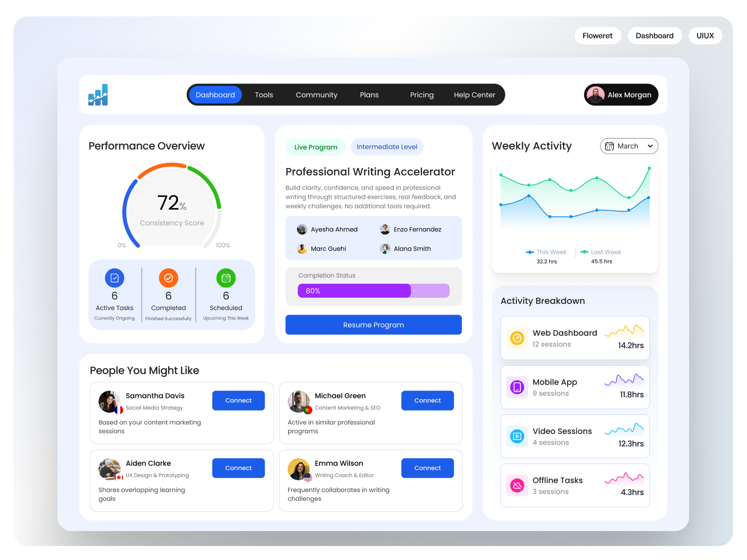
Task: Toggle the Last Week chart legend
Action: coord(600,252)
